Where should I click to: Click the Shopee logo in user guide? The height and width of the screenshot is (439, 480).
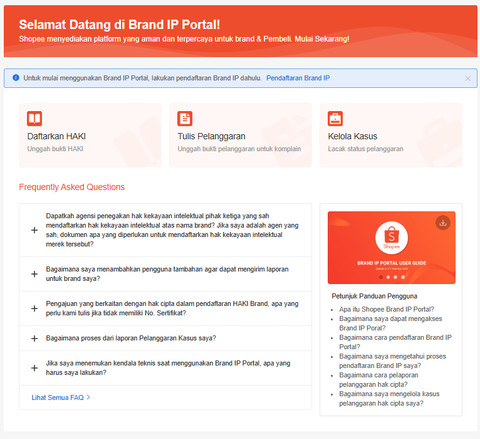[x=391, y=237]
